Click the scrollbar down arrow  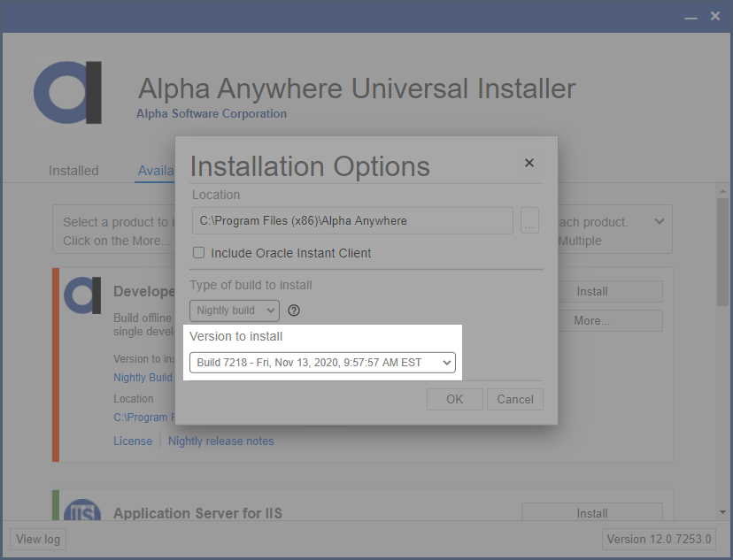722,512
